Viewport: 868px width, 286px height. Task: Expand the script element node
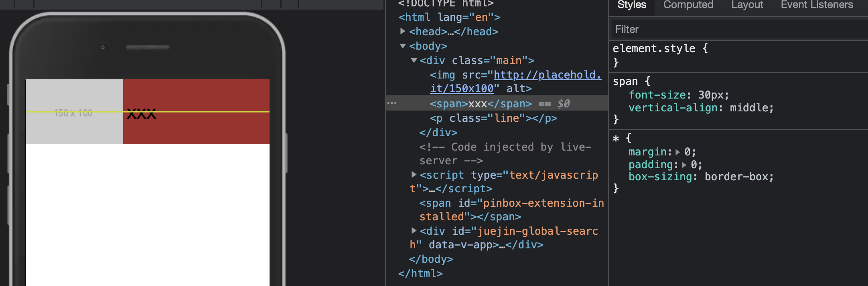coord(414,175)
